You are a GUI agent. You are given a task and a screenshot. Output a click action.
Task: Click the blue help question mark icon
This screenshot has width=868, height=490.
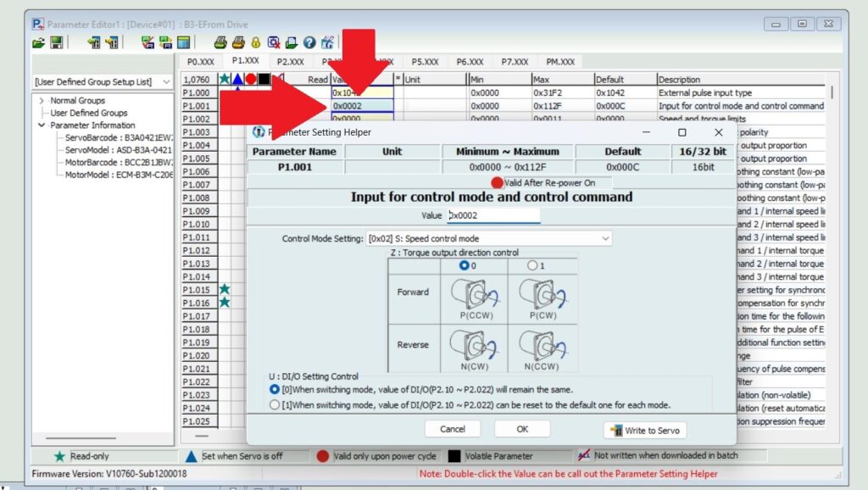pyautogui.click(x=309, y=42)
